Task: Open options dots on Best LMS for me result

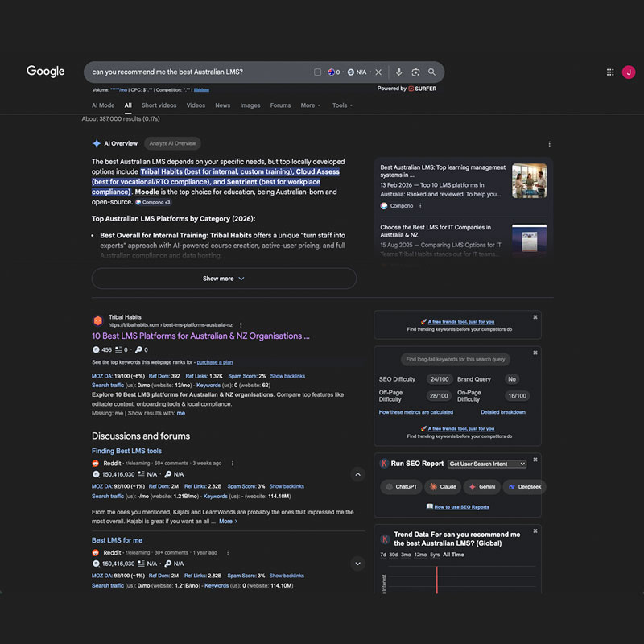Action: tap(228, 553)
